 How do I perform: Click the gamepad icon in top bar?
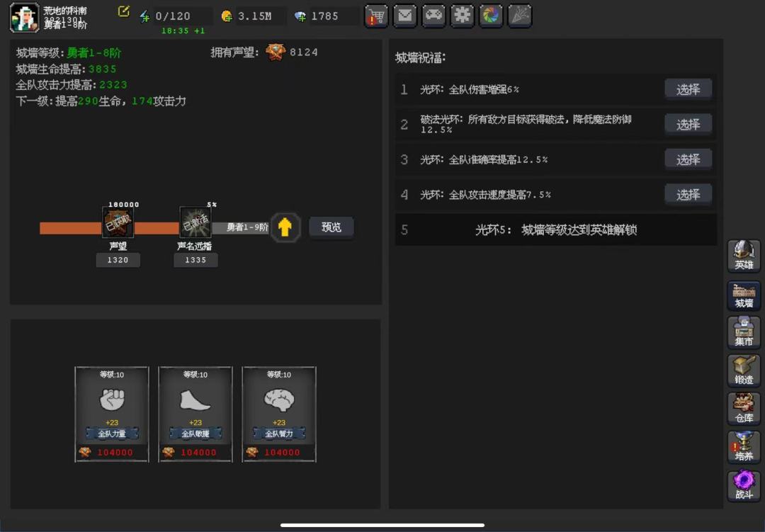pos(433,16)
